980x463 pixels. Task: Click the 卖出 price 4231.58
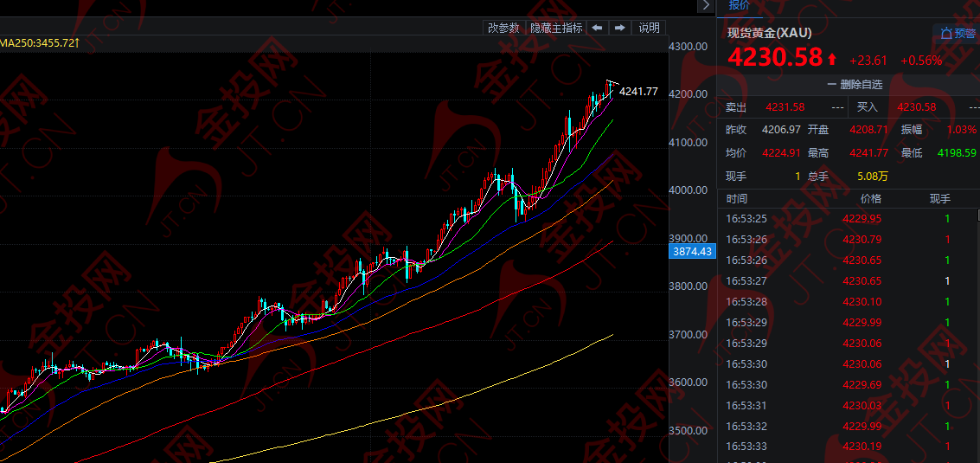(785, 107)
